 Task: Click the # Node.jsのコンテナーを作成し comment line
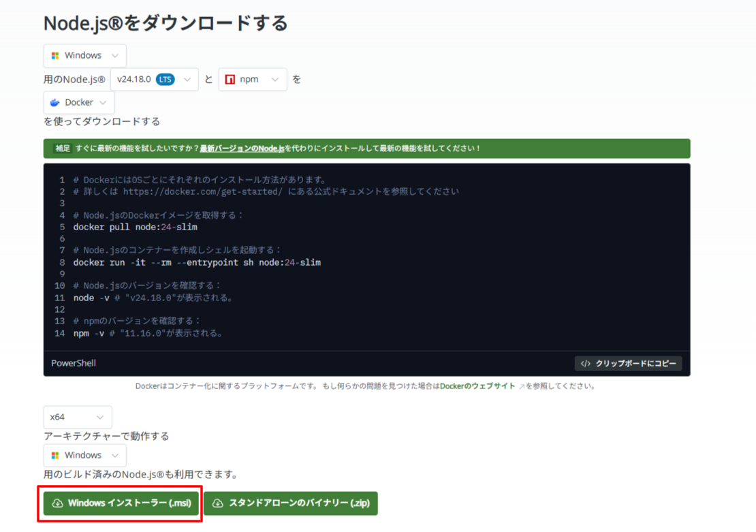178,250
